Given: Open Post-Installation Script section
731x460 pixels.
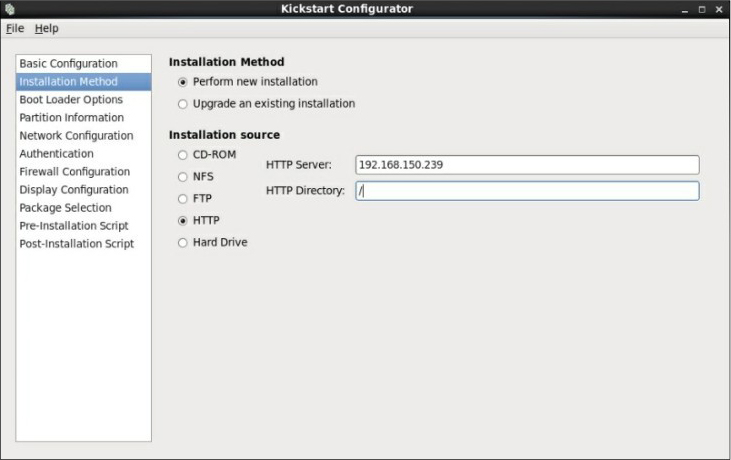Looking at the screenshot, I should click(83, 244).
